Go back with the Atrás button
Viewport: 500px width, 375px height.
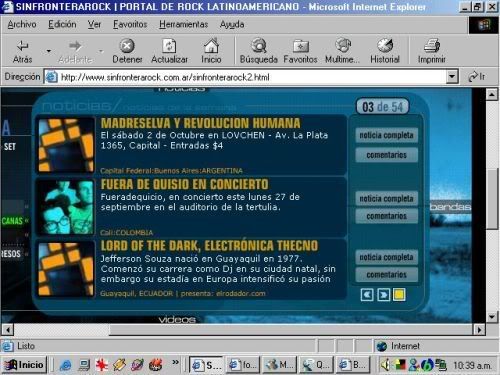[22, 51]
